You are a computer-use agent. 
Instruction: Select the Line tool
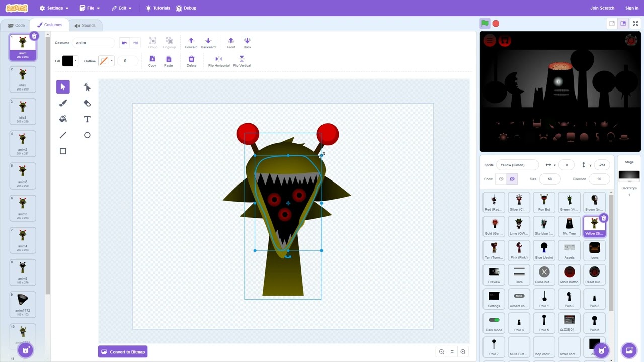click(x=63, y=135)
